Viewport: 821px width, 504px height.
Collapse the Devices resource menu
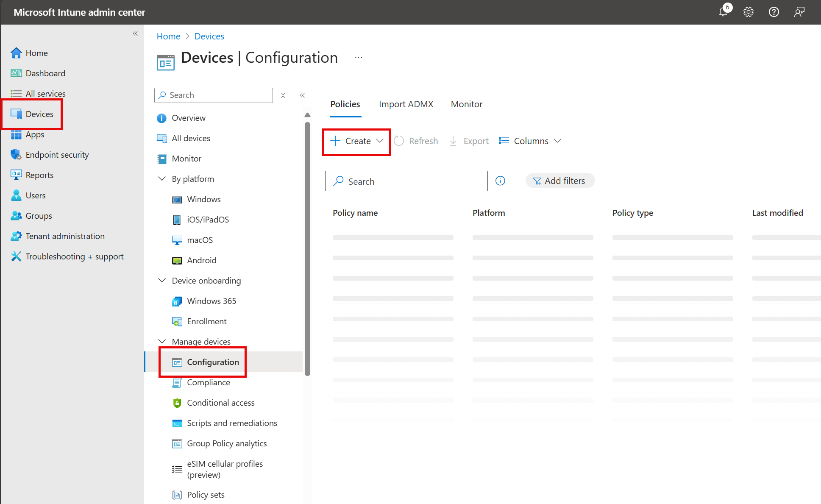302,95
